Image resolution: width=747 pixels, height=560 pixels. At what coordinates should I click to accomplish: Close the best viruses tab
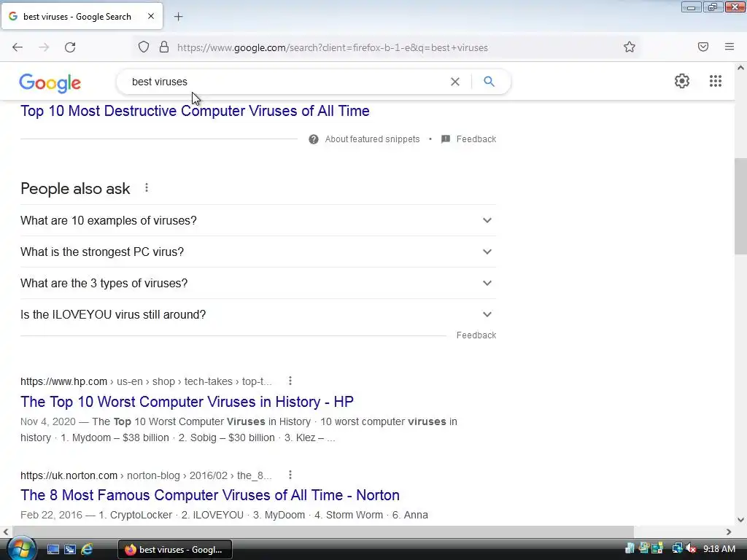150,16
